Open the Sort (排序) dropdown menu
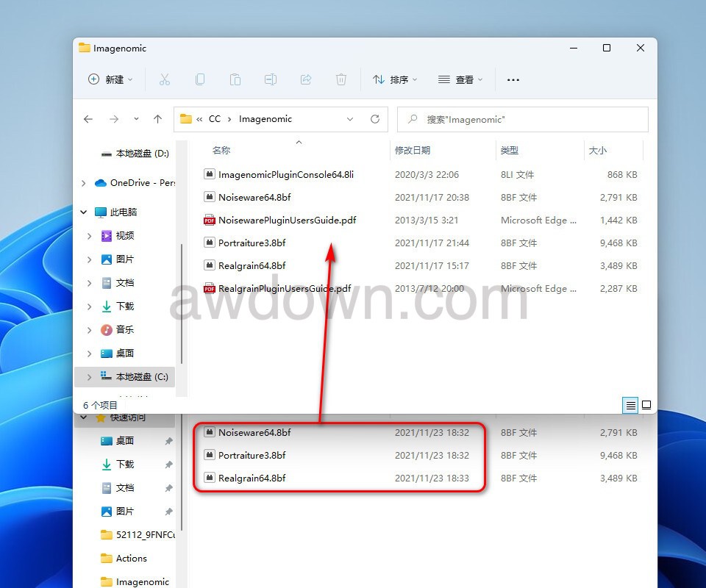Image resolution: width=706 pixels, height=588 pixels. (395, 79)
